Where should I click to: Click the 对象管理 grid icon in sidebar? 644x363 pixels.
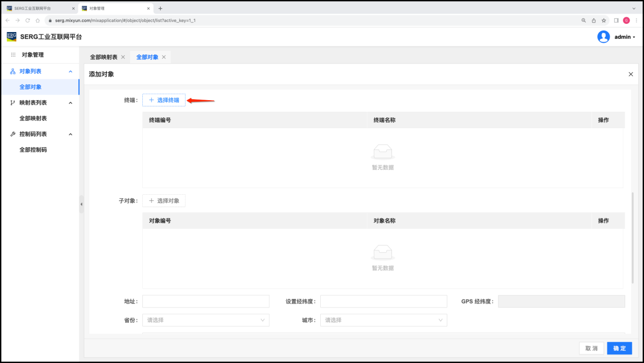tap(13, 55)
